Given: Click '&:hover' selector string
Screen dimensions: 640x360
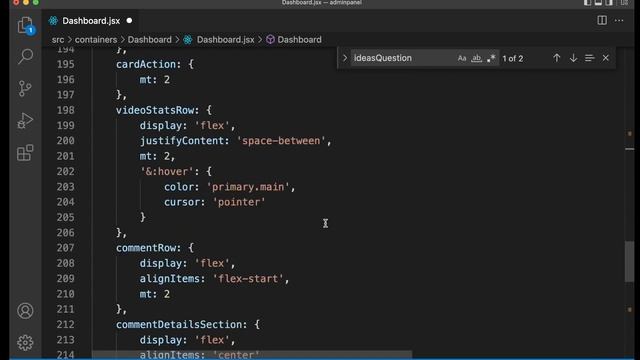Looking at the screenshot, I should click(x=167, y=171).
